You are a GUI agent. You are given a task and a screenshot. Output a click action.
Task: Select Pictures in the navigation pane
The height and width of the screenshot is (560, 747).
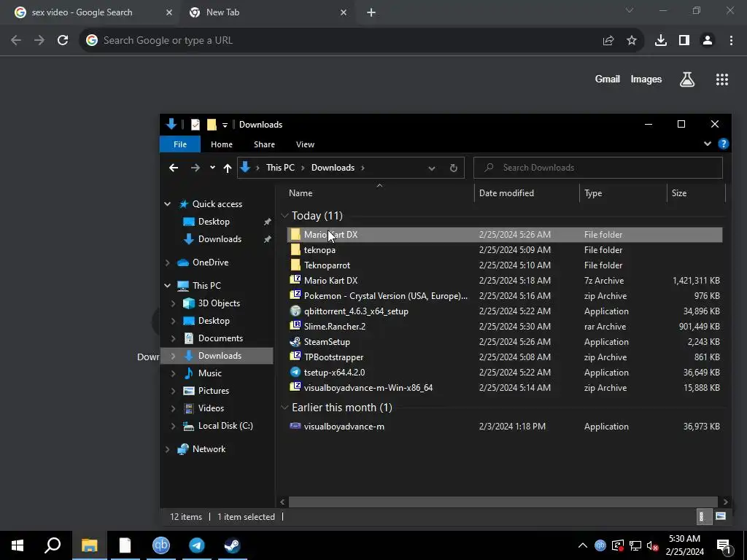tap(214, 391)
